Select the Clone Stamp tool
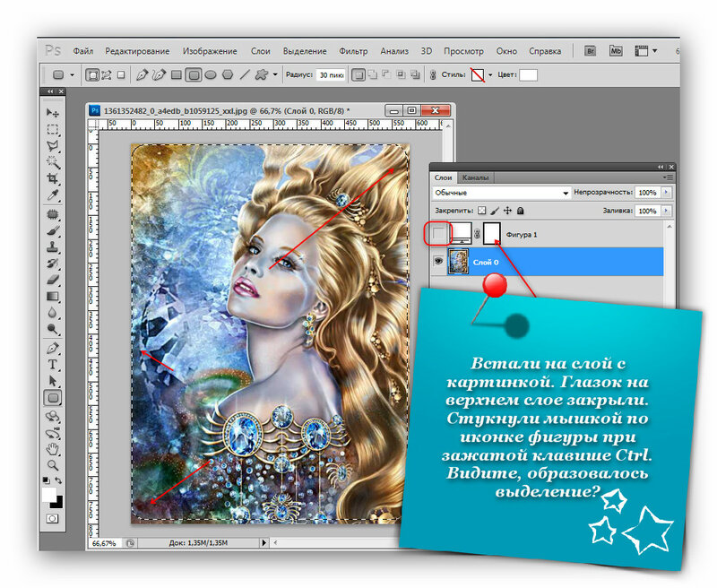Screen dimensions: 717x588 [x=53, y=246]
